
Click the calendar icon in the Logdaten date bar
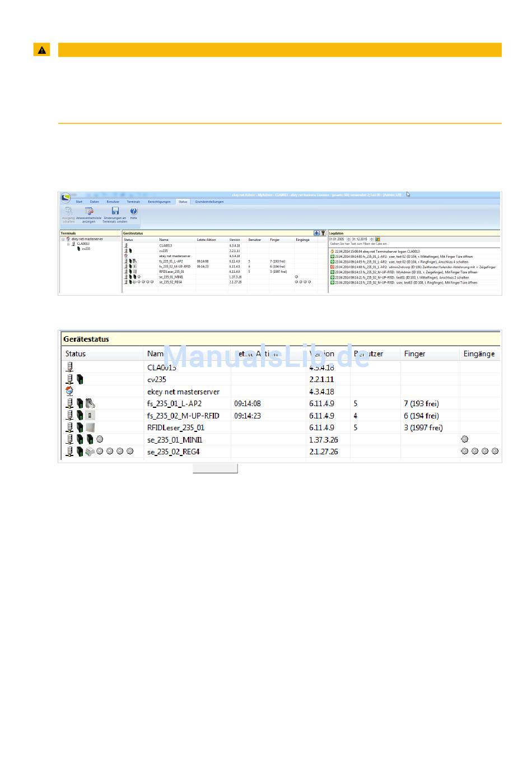pos(377,239)
